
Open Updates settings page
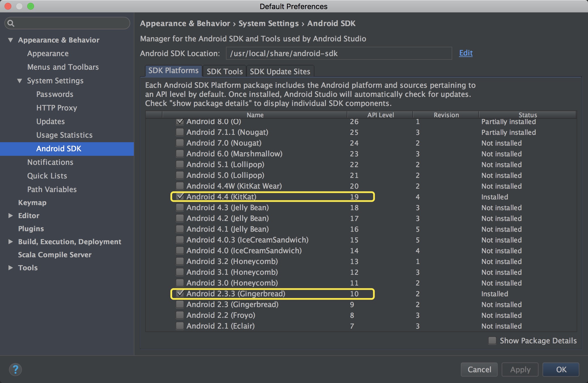point(50,122)
